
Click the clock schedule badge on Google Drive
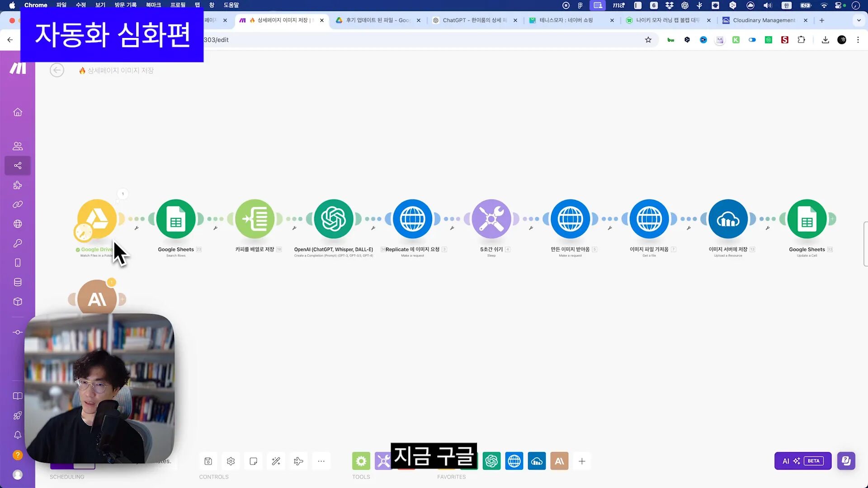click(83, 232)
